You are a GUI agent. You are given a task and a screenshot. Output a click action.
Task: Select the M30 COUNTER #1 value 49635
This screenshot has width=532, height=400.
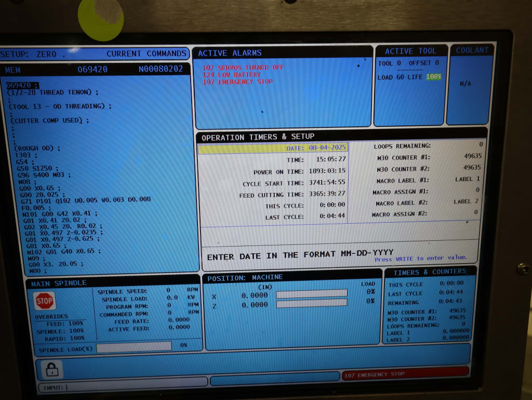click(x=473, y=156)
